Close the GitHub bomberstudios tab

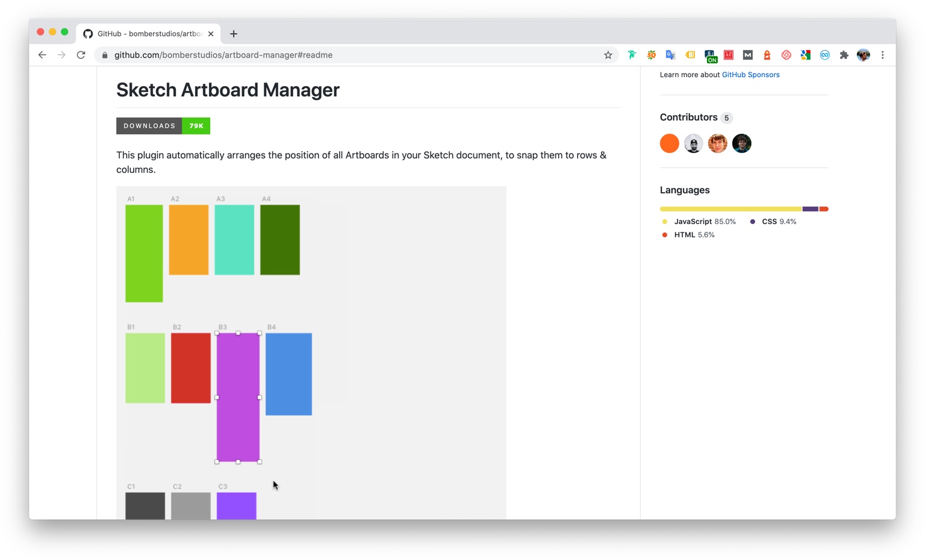tap(211, 34)
